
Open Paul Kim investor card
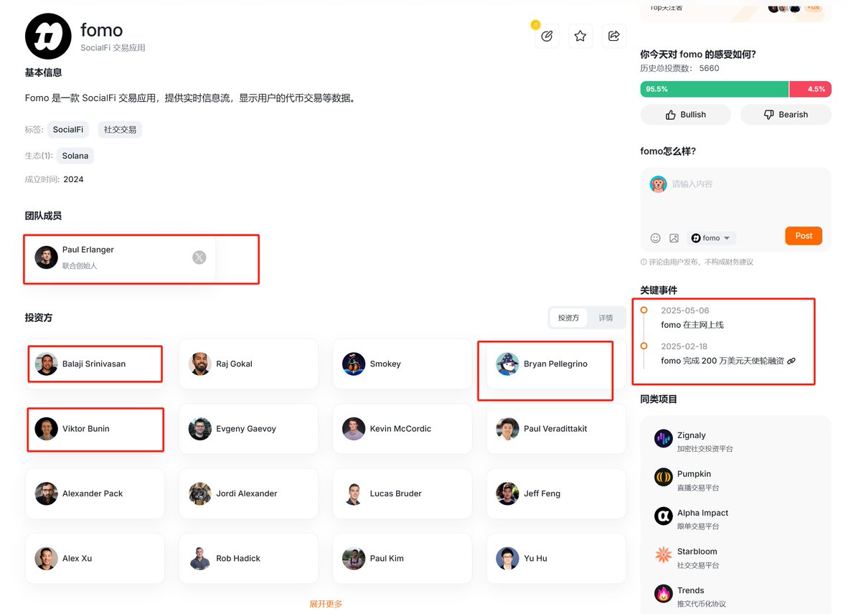(403, 559)
